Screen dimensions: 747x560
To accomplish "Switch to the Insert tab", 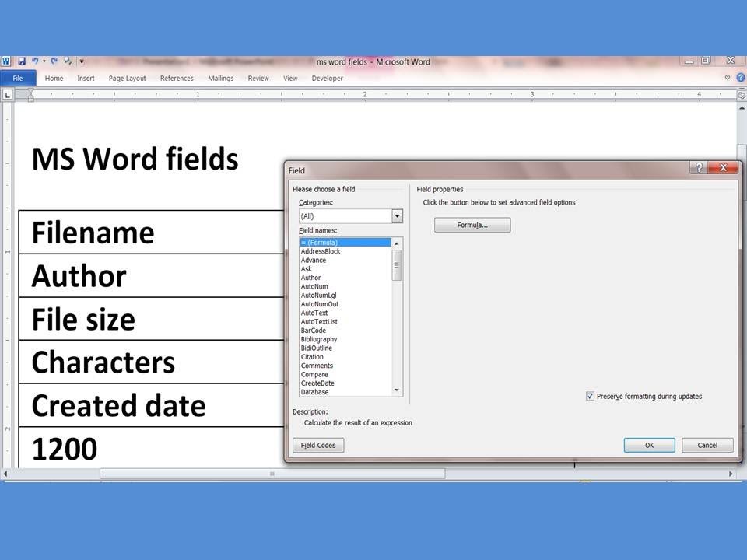I will point(86,78).
